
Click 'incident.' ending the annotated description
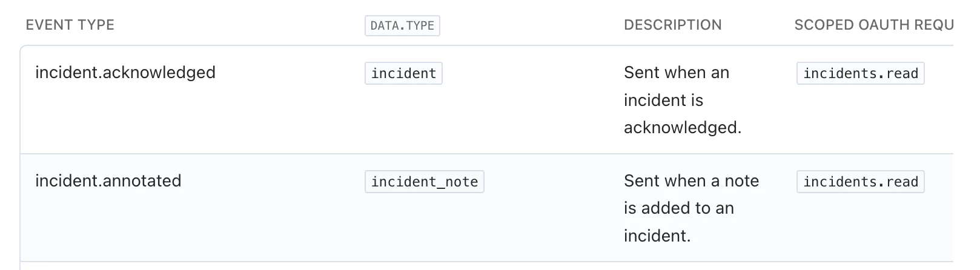[657, 235]
